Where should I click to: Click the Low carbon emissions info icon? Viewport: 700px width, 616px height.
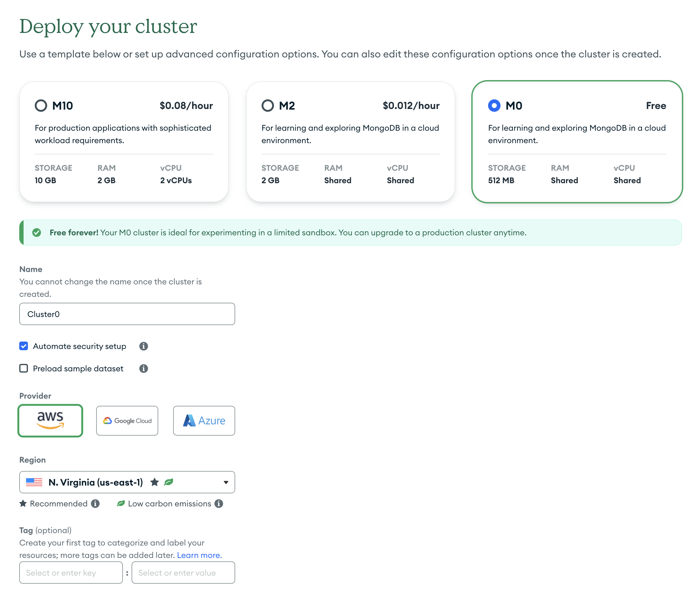pos(218,503)
